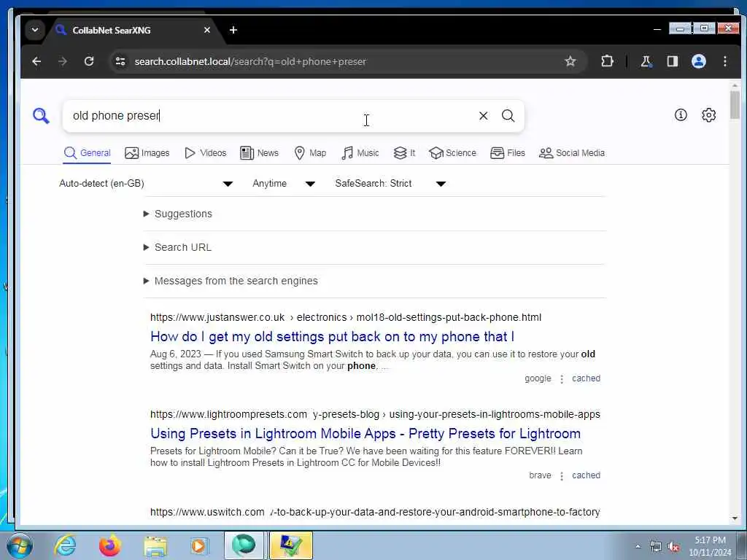Open Windows Media Player on taskbar

coord(199,545)
